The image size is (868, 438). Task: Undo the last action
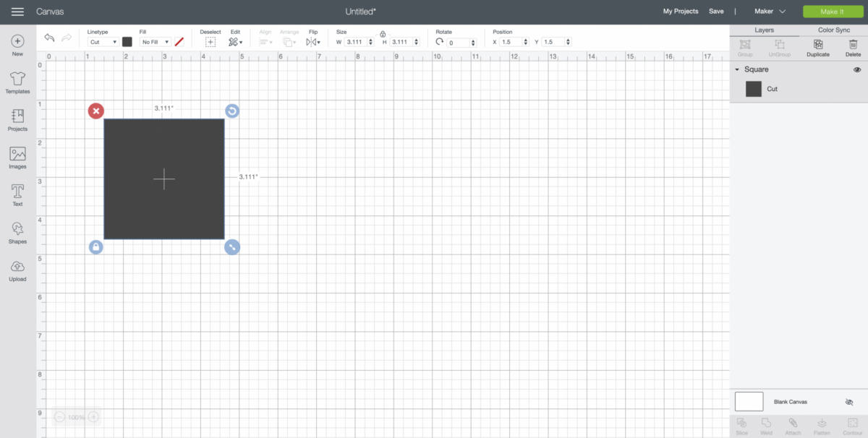pyautogui.click(x=49, y=38)
